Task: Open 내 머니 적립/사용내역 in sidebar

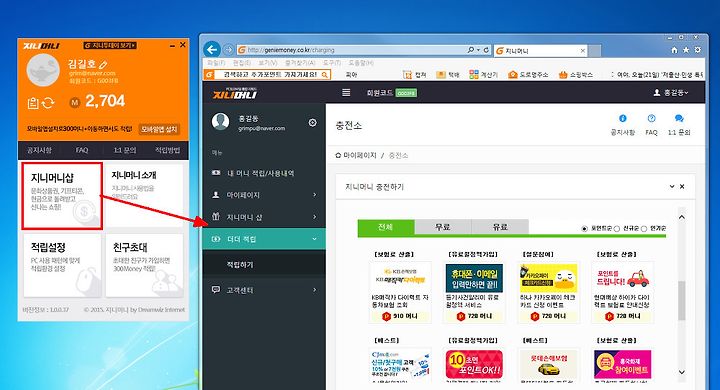Action: click(x=264, y=173)
